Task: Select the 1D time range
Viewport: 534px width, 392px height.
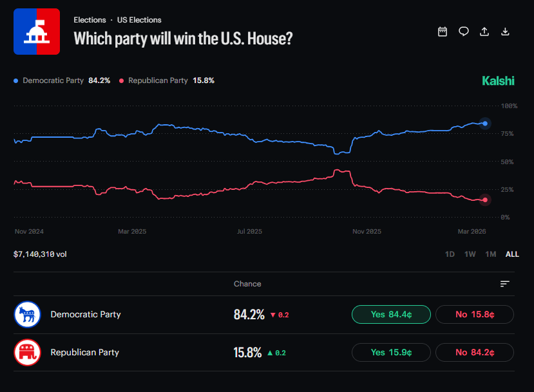Action: pos(450,254)
